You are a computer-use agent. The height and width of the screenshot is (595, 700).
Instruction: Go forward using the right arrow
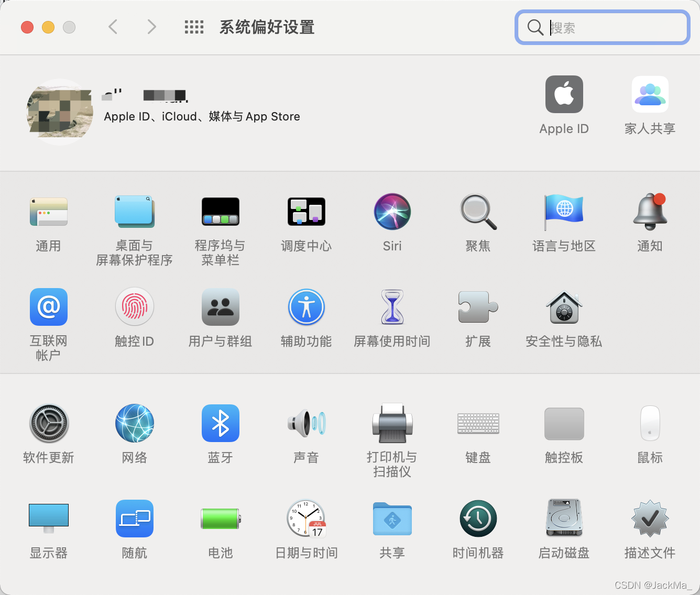[151, 27]
